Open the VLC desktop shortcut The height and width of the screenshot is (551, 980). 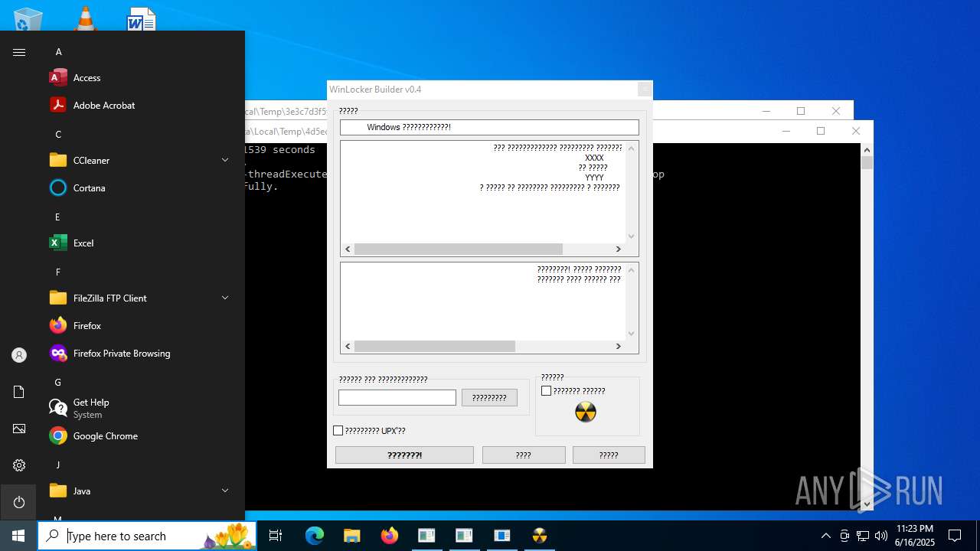[85, 18]
